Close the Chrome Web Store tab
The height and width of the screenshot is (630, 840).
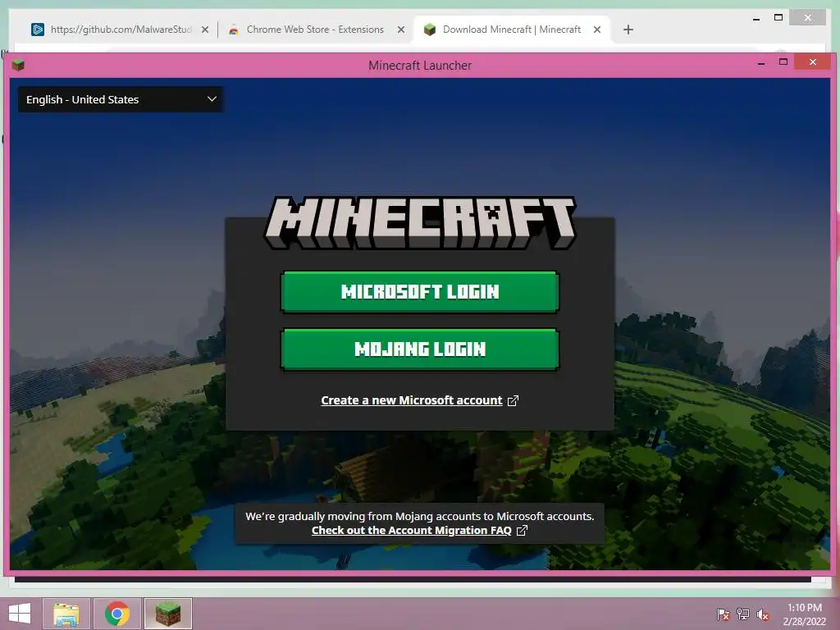click(x=400, y=30)
